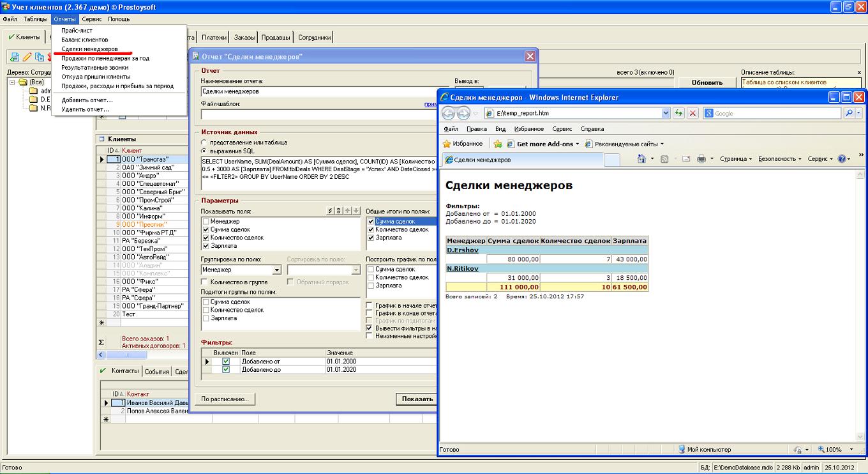Click the copy record icon in clients toolbar

40,57
